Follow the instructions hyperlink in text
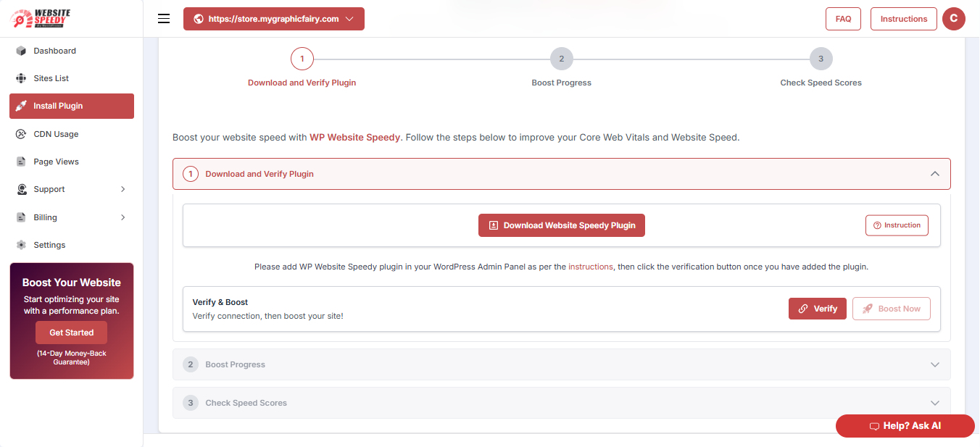 (591, 267)
